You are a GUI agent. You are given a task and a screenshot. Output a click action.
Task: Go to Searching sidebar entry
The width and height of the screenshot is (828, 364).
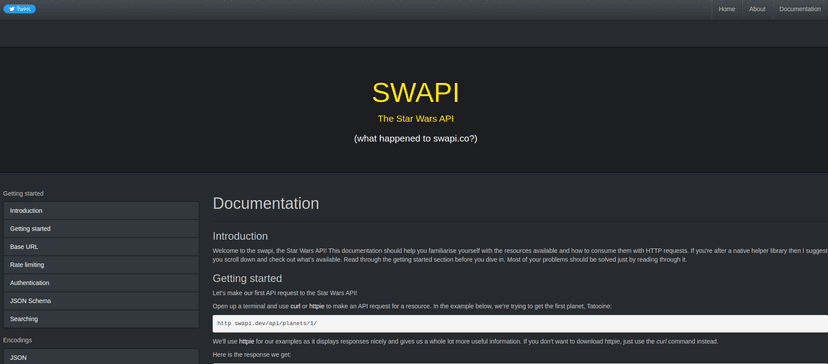[101, 319]
